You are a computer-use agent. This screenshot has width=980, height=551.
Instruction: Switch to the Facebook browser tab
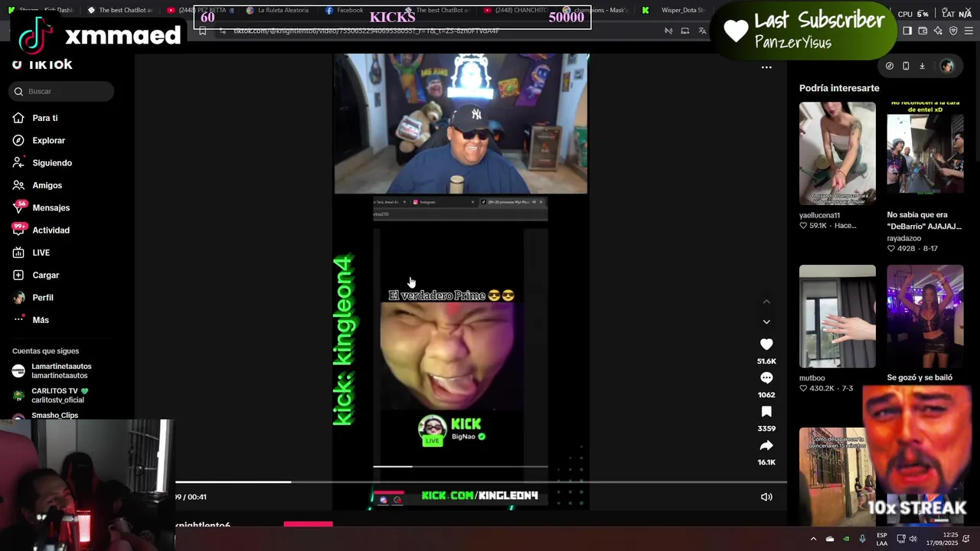[x=345, y=10]
